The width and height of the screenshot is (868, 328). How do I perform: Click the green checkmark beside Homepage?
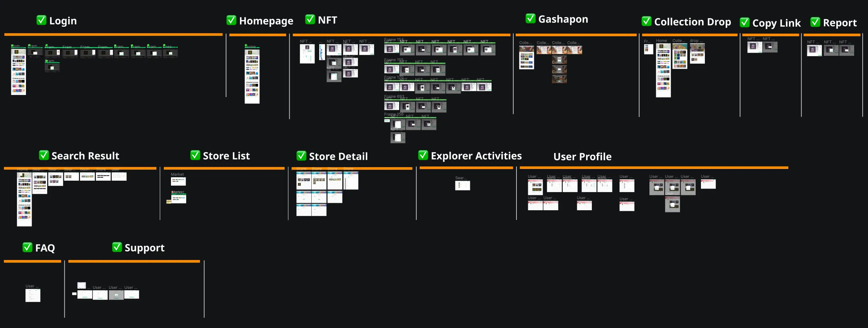[x=231, y=21]
